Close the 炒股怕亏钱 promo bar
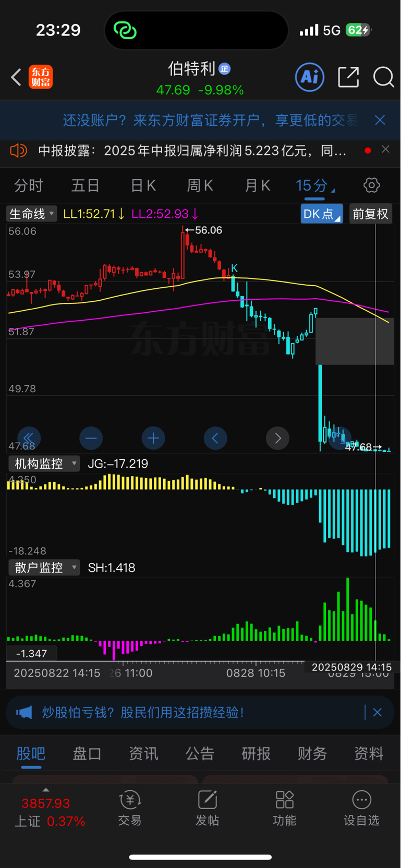 click(378, 712)
